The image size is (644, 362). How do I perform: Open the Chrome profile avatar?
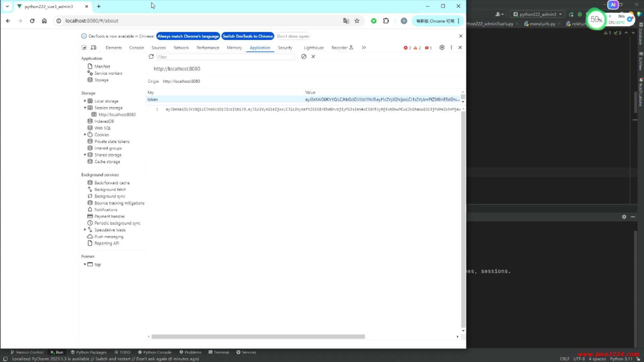click(x=404, y=21)
